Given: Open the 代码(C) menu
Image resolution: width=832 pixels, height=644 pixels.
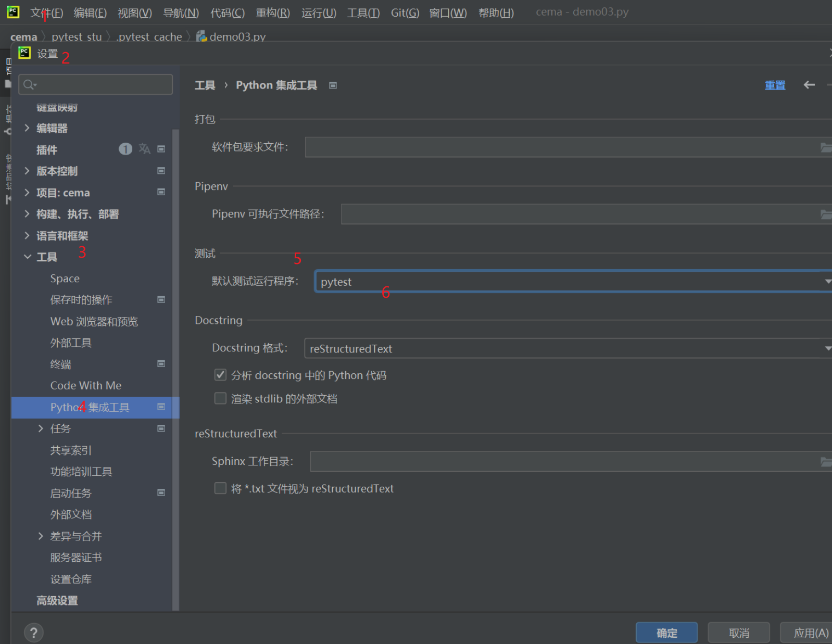Looking at the screenshot, I should coord(228,13).
